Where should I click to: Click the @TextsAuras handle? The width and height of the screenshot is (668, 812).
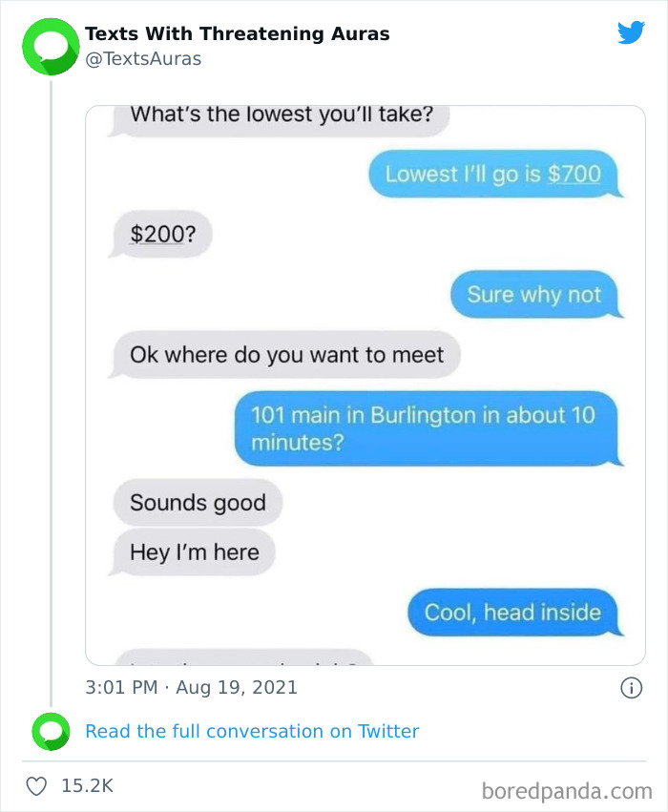(143, 59)
